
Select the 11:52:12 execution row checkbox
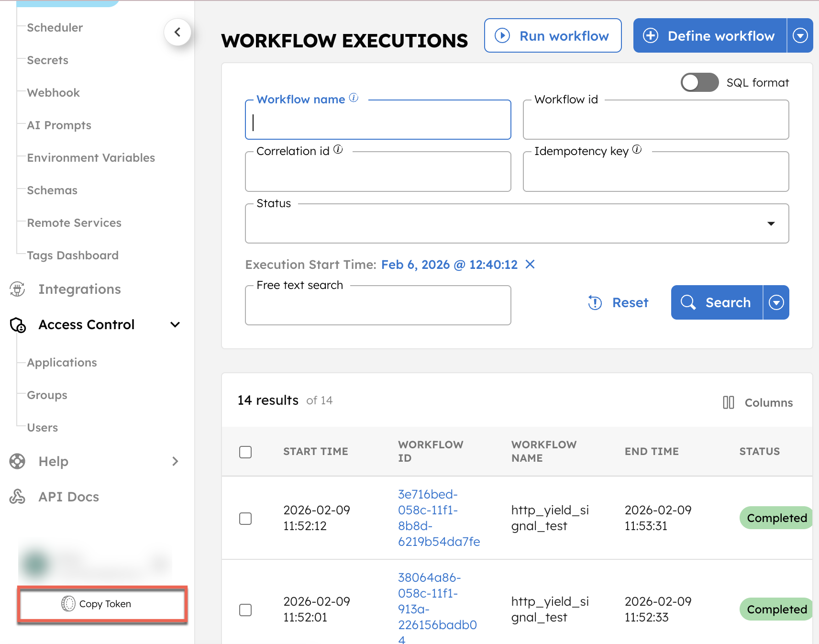click(x=245, y=518)
